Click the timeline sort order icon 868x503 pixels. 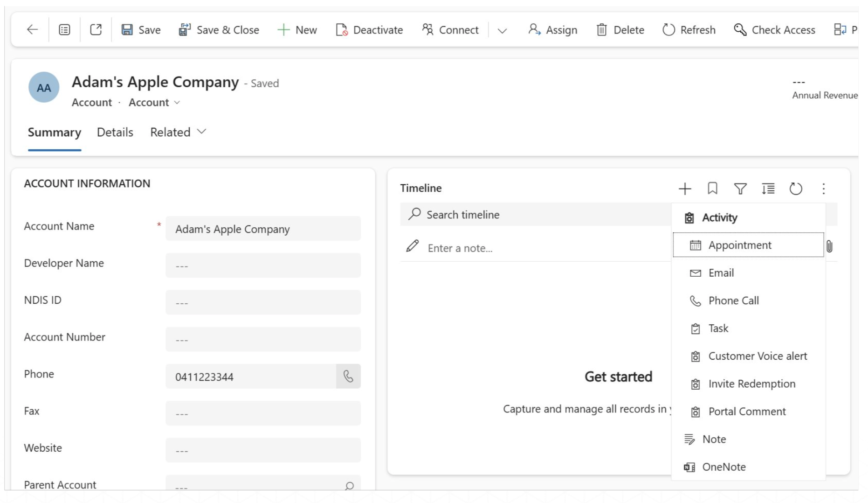768,189
